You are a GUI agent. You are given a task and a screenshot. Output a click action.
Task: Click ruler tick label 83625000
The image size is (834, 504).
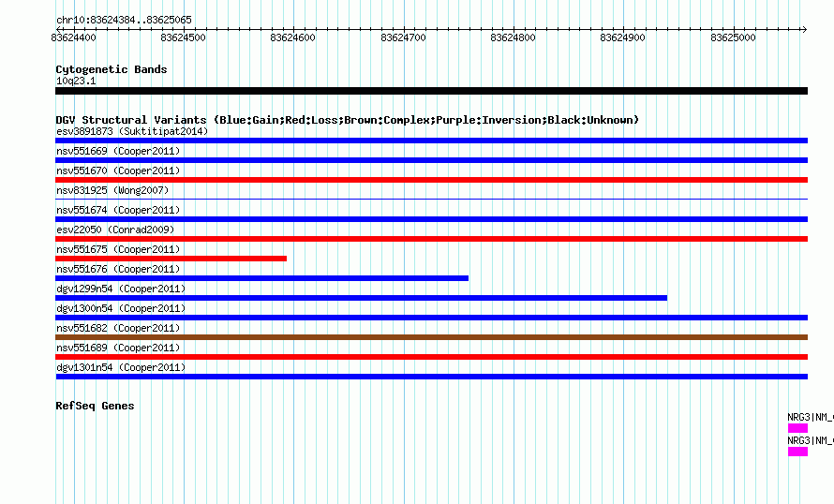click(733, 37)
